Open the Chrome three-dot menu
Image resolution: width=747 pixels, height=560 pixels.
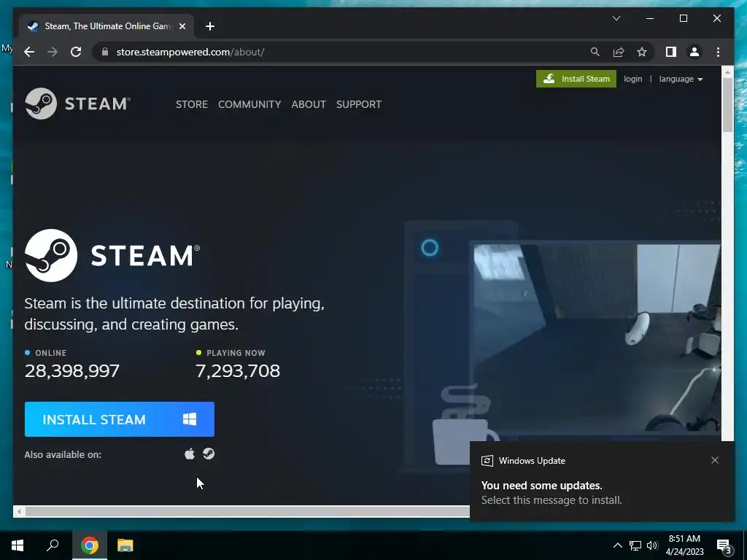pos(718,52)
